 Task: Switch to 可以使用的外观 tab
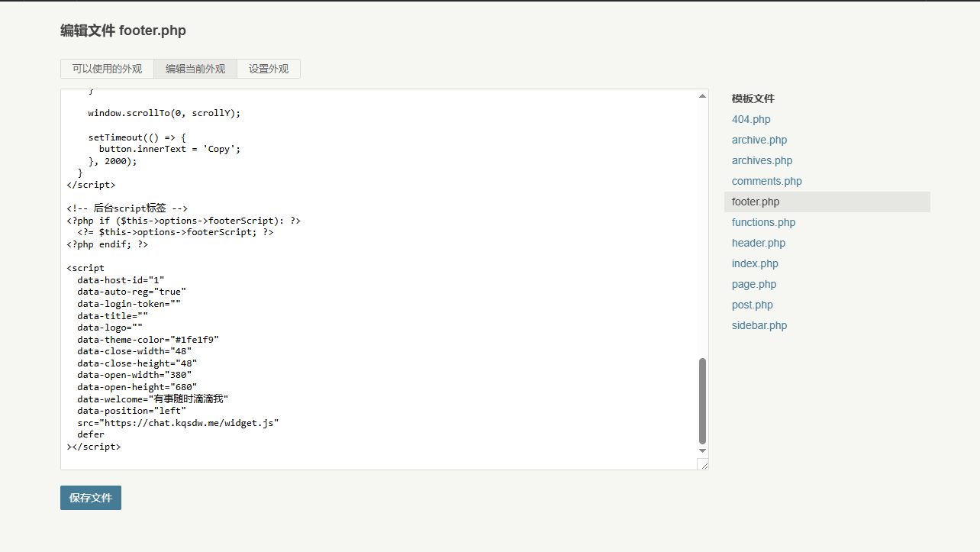point(107,69)
